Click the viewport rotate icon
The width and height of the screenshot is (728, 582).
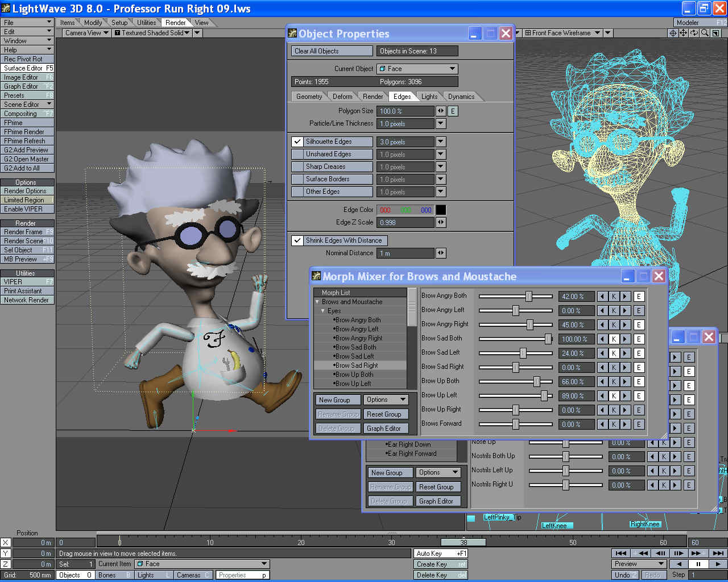[x=694, y=33]
